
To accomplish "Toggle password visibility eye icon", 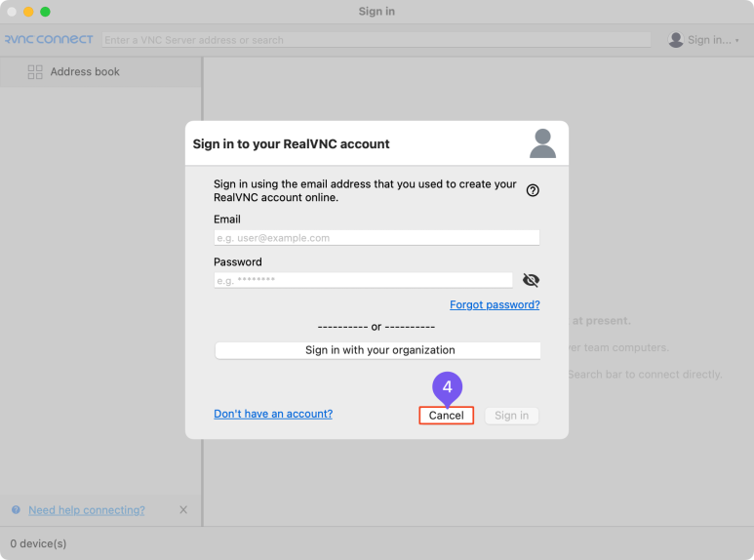I will (x=531, y=280).
